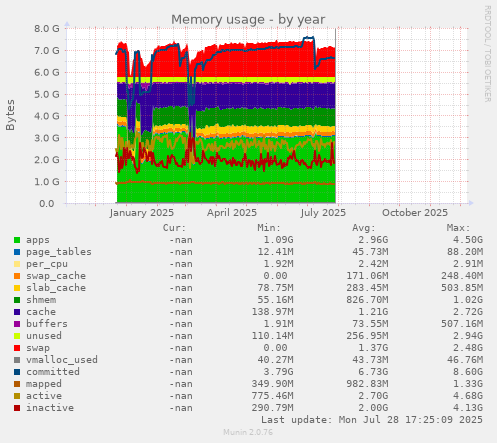Click the 'January 2025' axis label
Viewport: 497px width, 443px height.
pyautogui.click(x=142, y=213)
